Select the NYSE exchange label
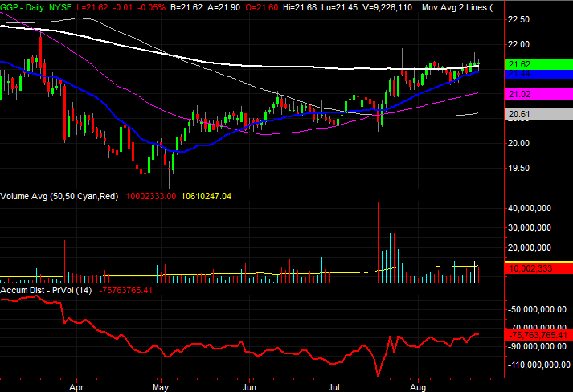The width and height of the screenshot is (573, 392). tap(60, 7)
